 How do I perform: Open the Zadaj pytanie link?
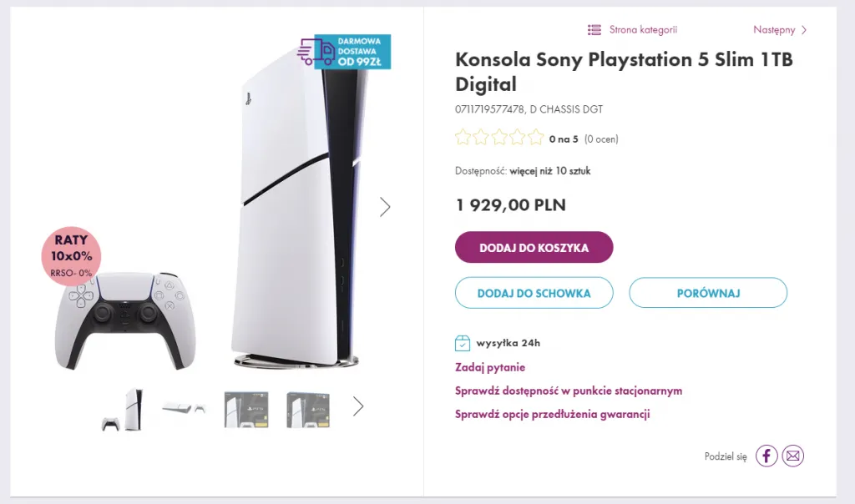[x=489, y=367]
